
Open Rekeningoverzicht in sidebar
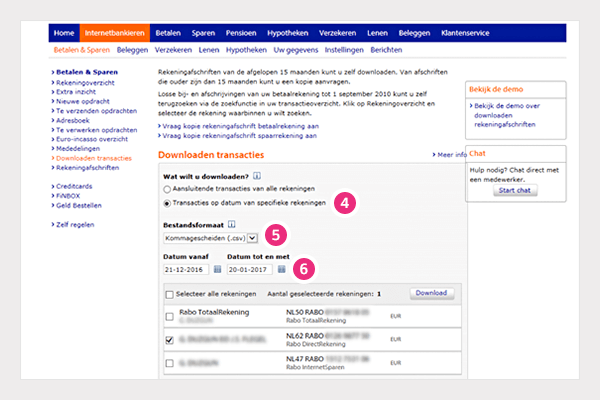83,83
